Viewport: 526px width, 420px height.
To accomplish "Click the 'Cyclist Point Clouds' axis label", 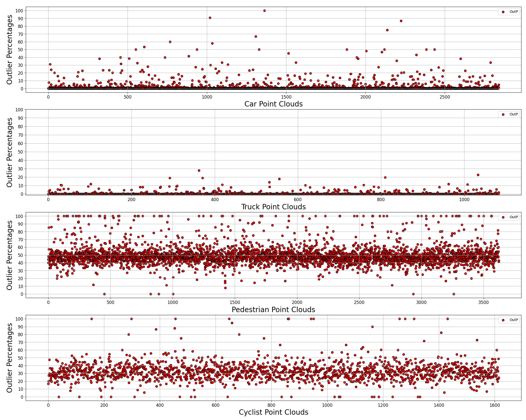I will coord(274,412).
